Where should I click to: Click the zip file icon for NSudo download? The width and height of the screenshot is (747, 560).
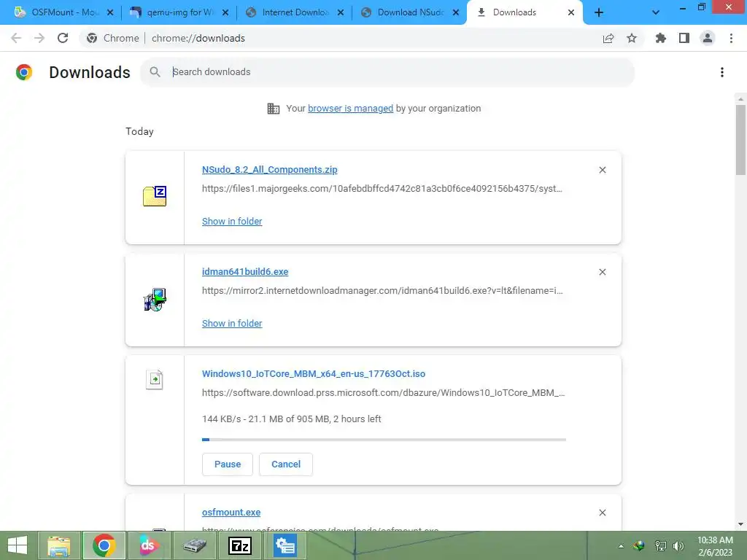(155, 196)
